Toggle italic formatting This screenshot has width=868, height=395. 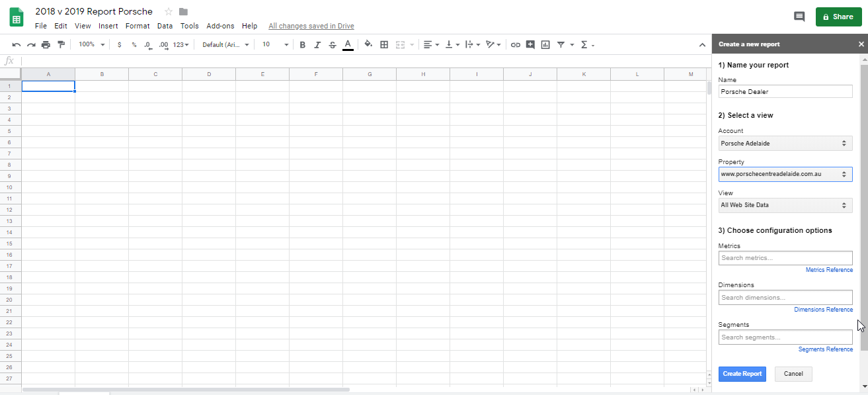[x=317, y=44]
